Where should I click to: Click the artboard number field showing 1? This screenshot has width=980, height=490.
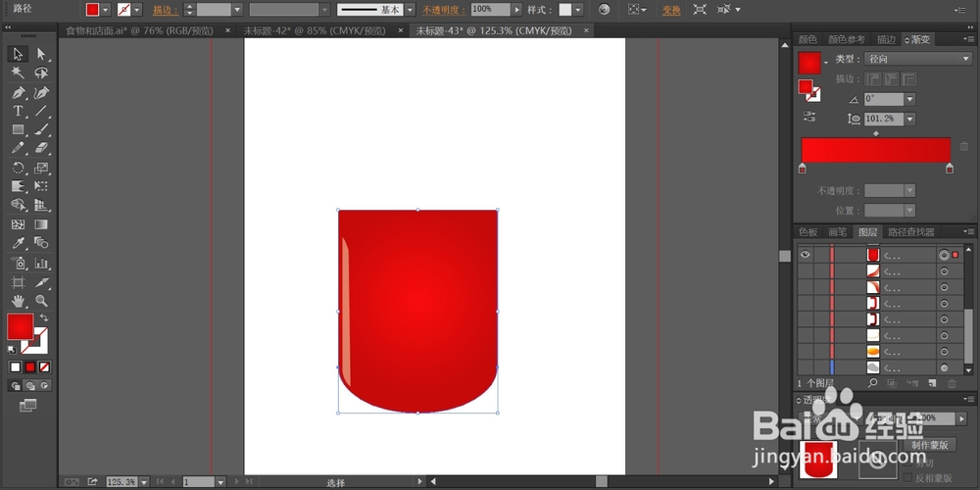click(x=198, y=482)
